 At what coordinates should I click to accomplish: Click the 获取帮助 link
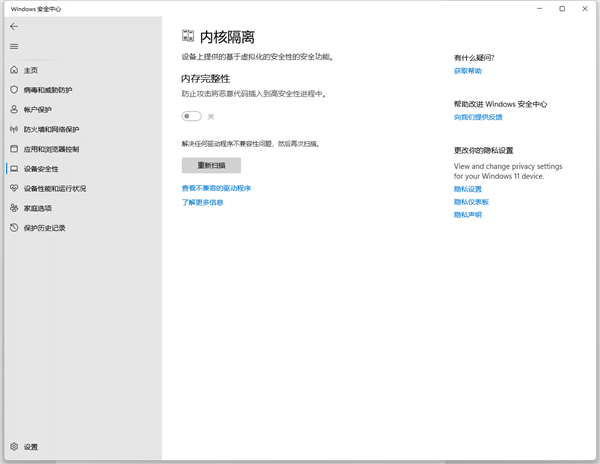point(468,71)
